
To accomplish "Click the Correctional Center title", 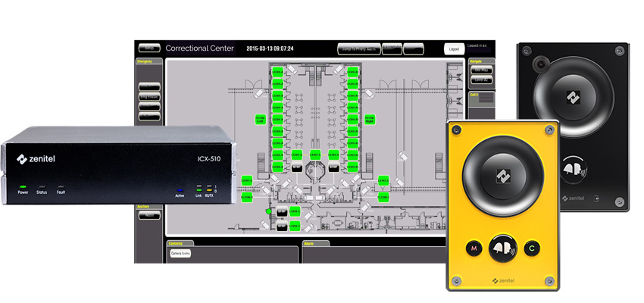I will point(199,48).
